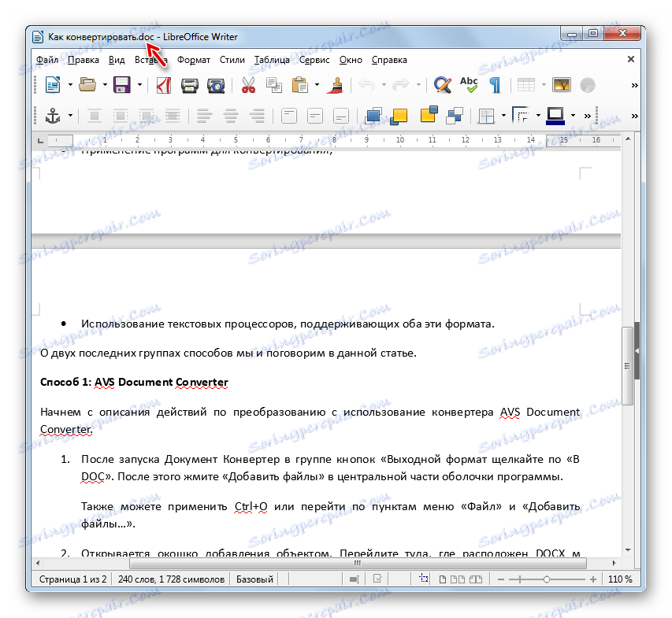Click the Insert Image icon
Viewport: 672px width, 618px height.
pyautogui.click(x=562, y=85)
